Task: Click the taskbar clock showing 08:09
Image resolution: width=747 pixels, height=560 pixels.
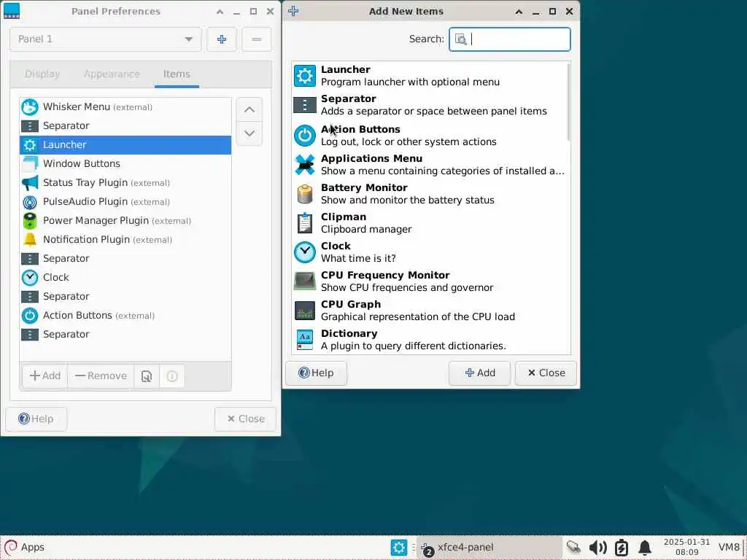Action: coord(686,548)
